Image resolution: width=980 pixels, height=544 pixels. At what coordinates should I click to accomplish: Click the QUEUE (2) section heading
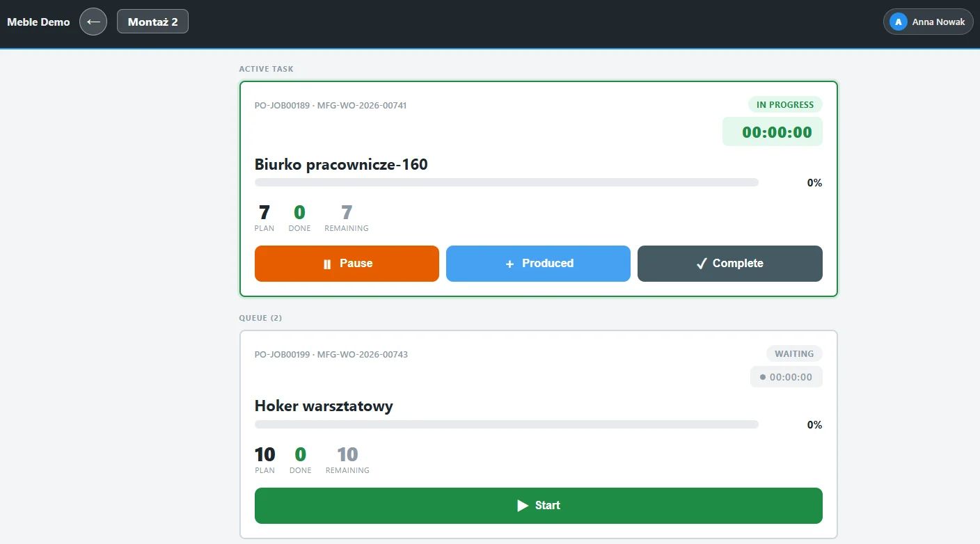coord(260,318)
